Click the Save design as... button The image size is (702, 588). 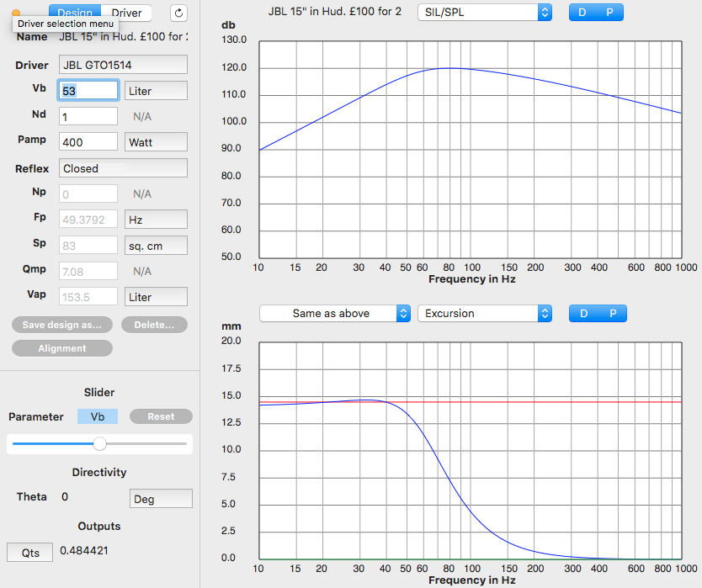62,325
